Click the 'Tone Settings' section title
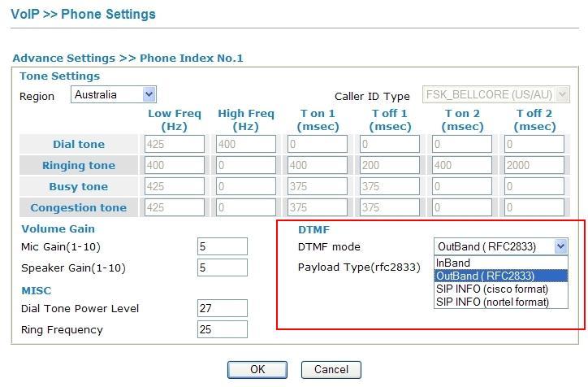This screenshot has width=588, height=387. 59,76
